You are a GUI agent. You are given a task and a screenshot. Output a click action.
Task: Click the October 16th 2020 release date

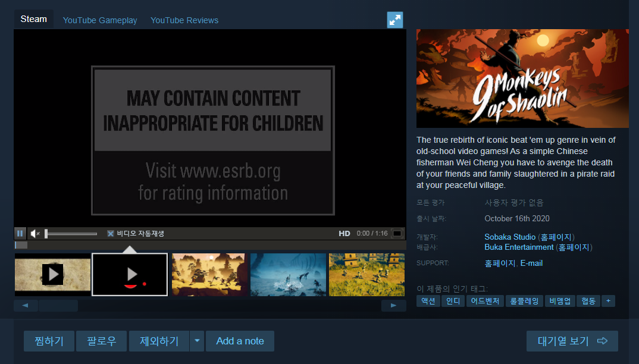[517, 218]
